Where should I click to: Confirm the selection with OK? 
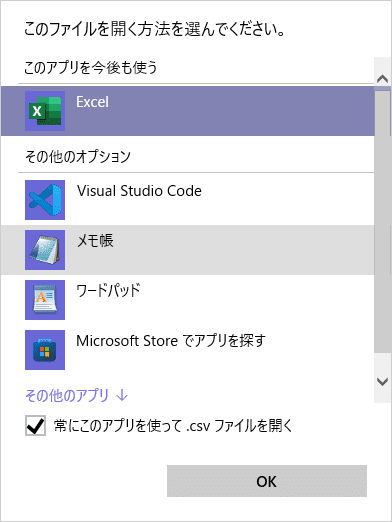coord(267,481)
